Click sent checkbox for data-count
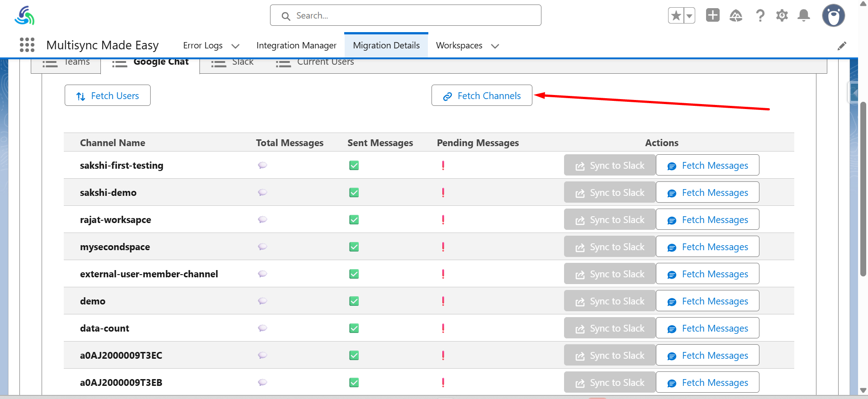This screenshot has width=868, height=399. [x=354, y=328]
